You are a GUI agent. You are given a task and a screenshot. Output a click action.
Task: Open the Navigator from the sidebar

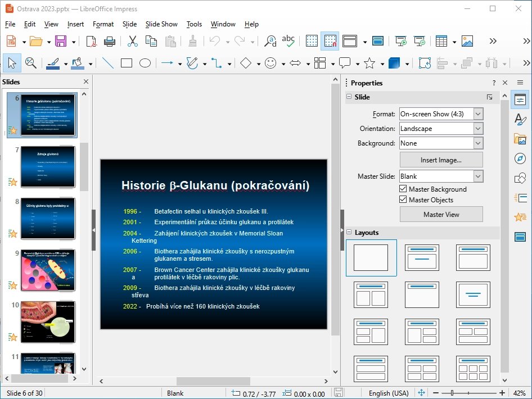click(x=520, y=158)
